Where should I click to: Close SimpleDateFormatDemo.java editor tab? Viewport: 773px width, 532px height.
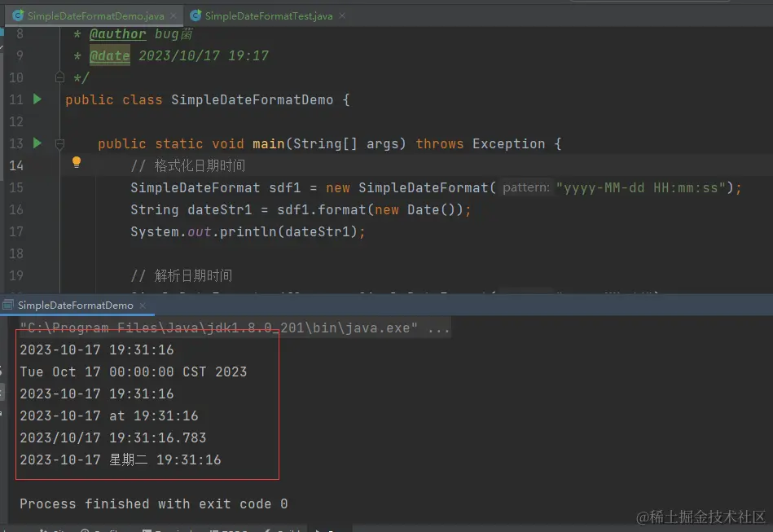(173, 15)
